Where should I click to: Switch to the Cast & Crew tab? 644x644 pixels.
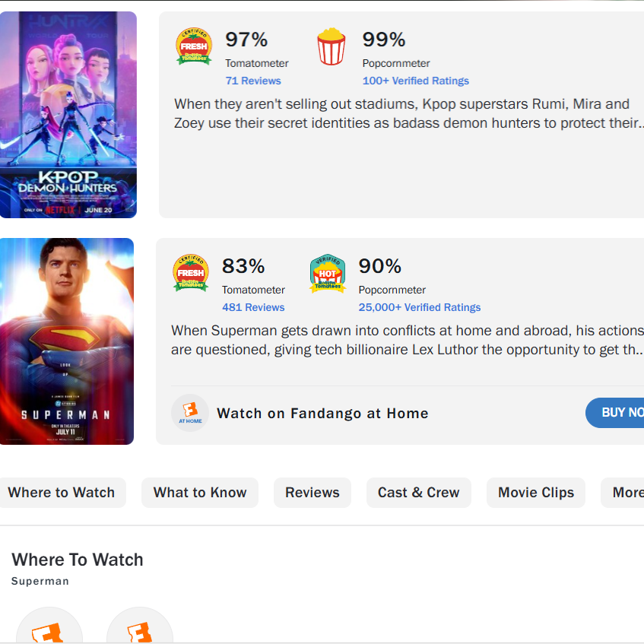pyautogui.click(x=419, y=493)
